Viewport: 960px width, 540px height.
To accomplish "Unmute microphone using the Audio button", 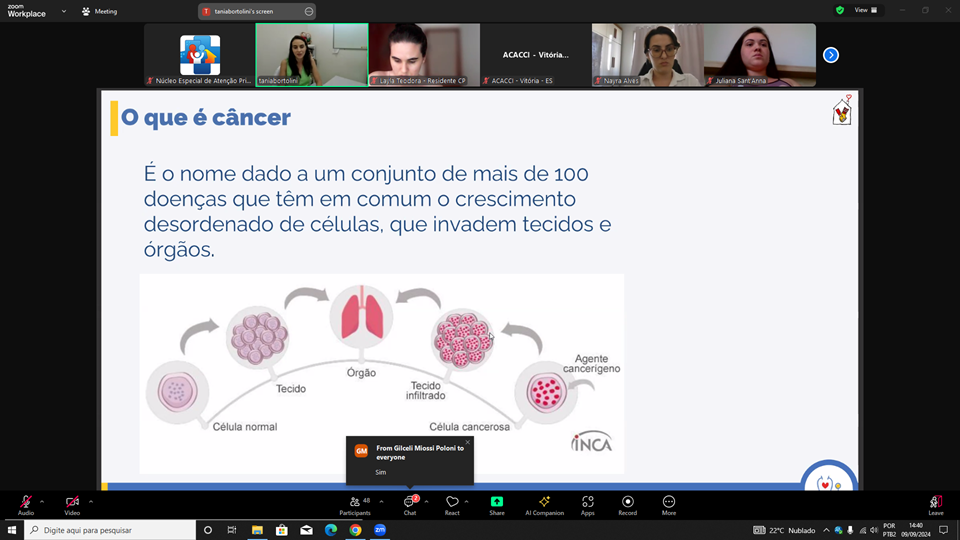I will pyautogui.click(x=26, y=504).
